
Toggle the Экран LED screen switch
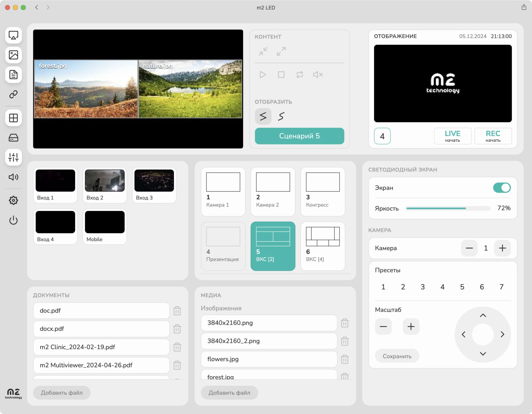pos(502,188)
